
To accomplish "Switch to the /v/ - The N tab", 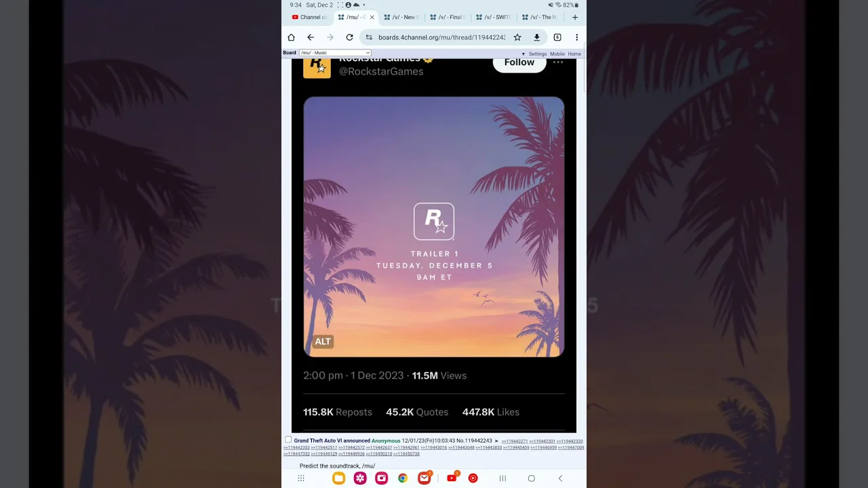I will [540, 17].
